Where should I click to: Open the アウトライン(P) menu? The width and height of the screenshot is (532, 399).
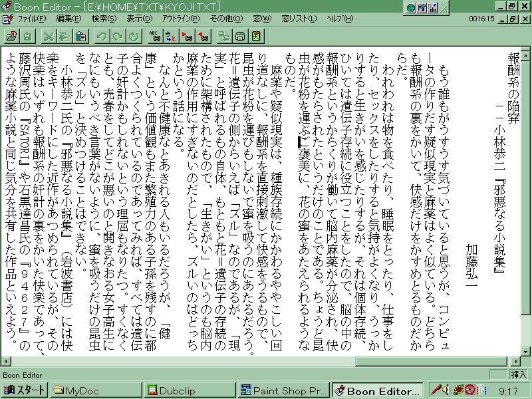(180, 19)
